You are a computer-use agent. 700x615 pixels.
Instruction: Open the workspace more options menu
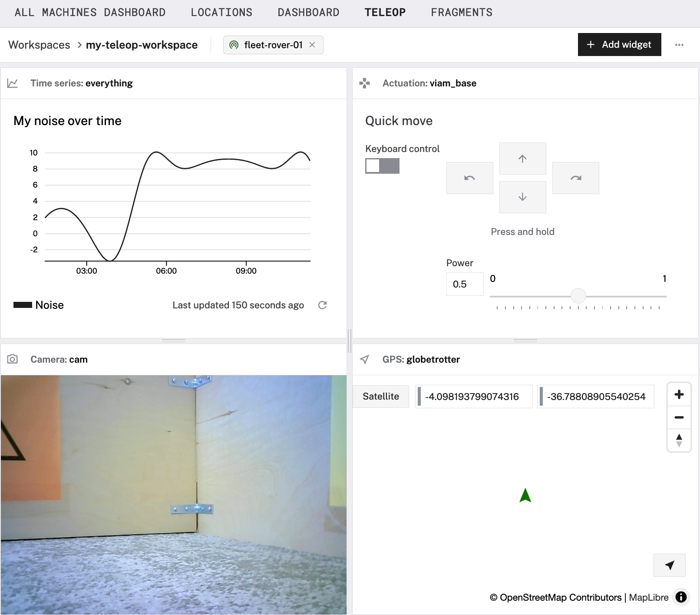click(x=679, y=45)
